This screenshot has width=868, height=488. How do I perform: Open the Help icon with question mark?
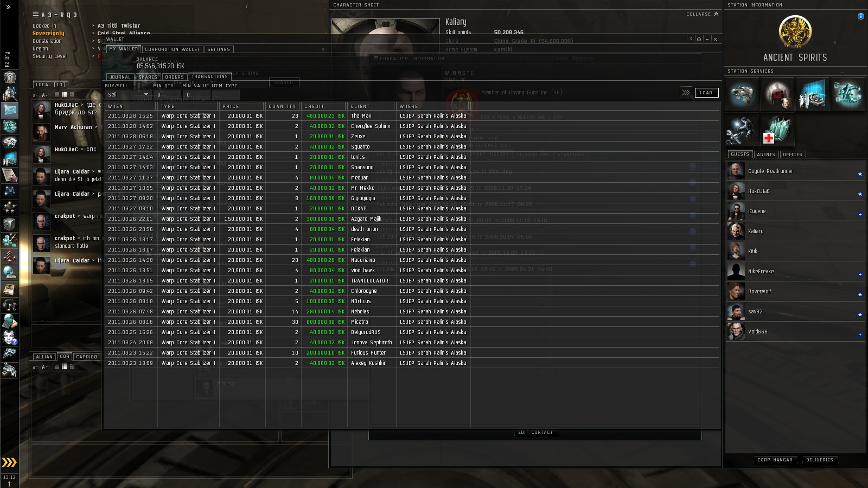9,337
